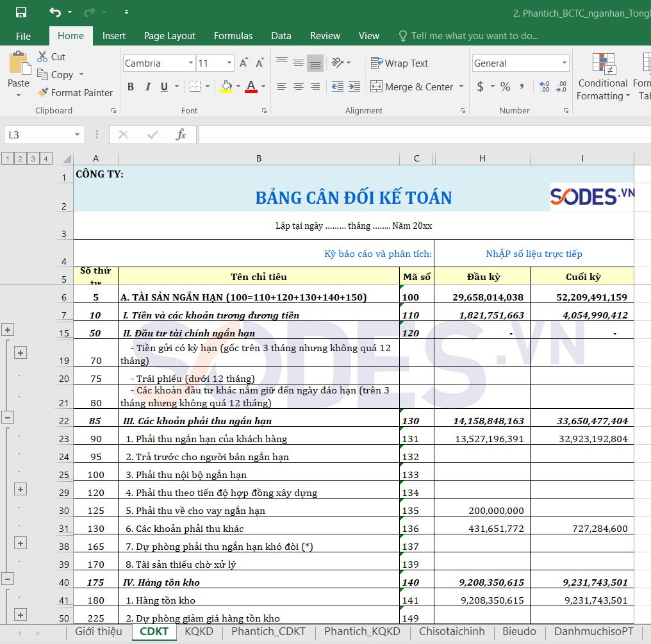
Task: Click the Save icon in title bar
Action: pyautogui.click(x=21, y=12)
